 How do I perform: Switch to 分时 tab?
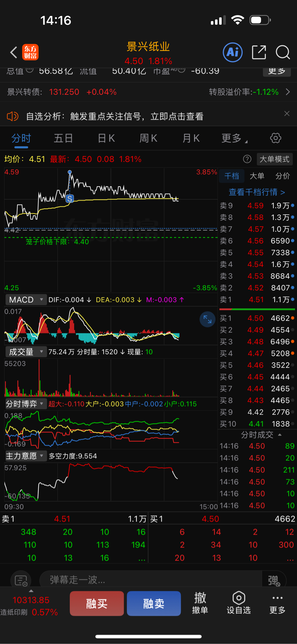(x=21, y=138)
